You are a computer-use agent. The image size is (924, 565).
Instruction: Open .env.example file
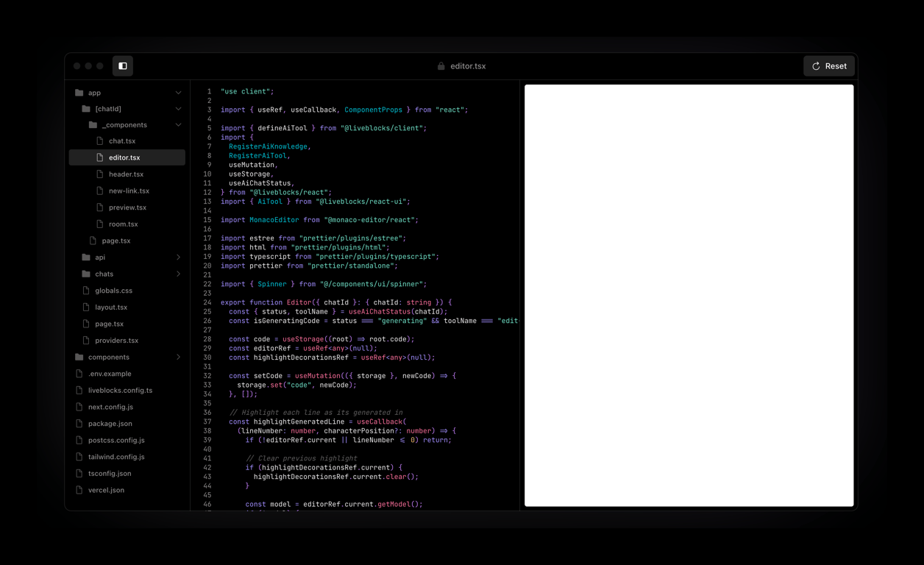pyautogui.click(x=127, y=374)
